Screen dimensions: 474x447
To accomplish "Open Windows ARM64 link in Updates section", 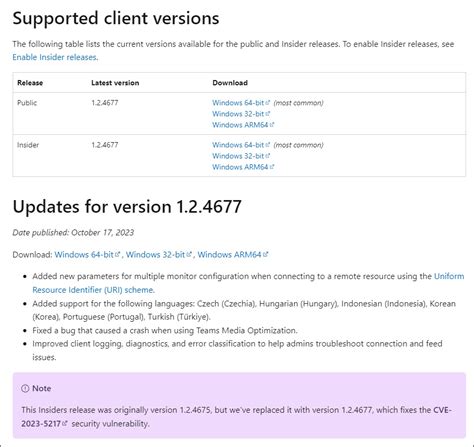I will point(229,255).
